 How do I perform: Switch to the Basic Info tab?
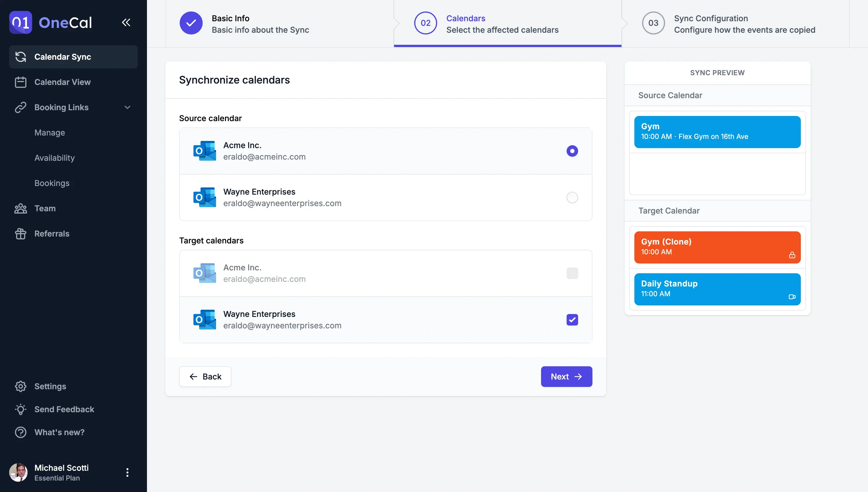click(x=261, y=23)
